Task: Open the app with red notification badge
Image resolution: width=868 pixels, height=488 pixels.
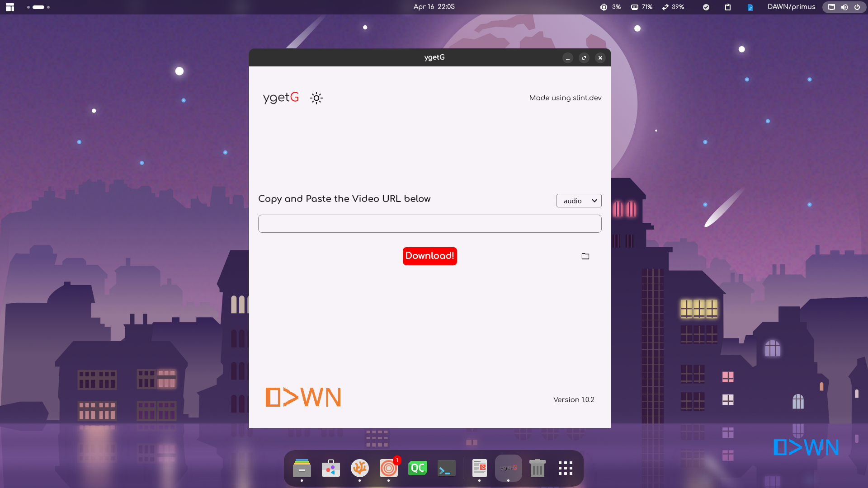Action: (389, 469)
